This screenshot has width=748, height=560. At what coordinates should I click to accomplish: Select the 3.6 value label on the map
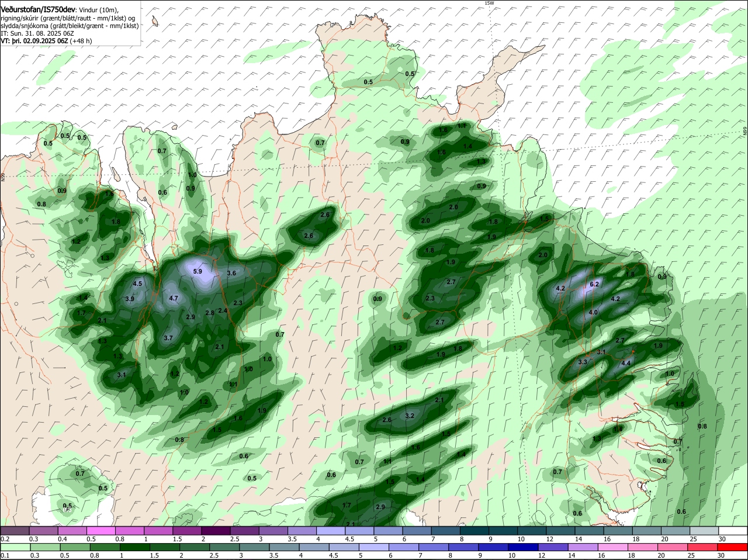click(x=231, y=273)
